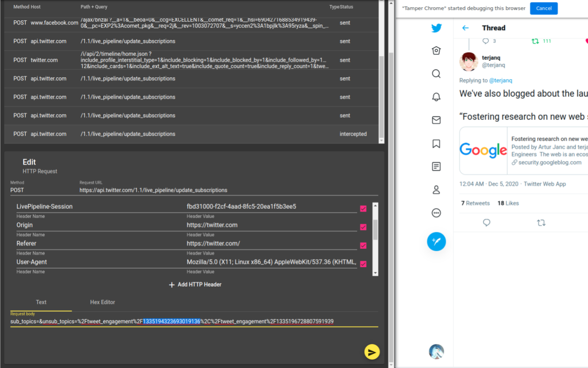The image size is (588, 368).
Task: Select the twitter.com home.json request row
Action: 192,60
